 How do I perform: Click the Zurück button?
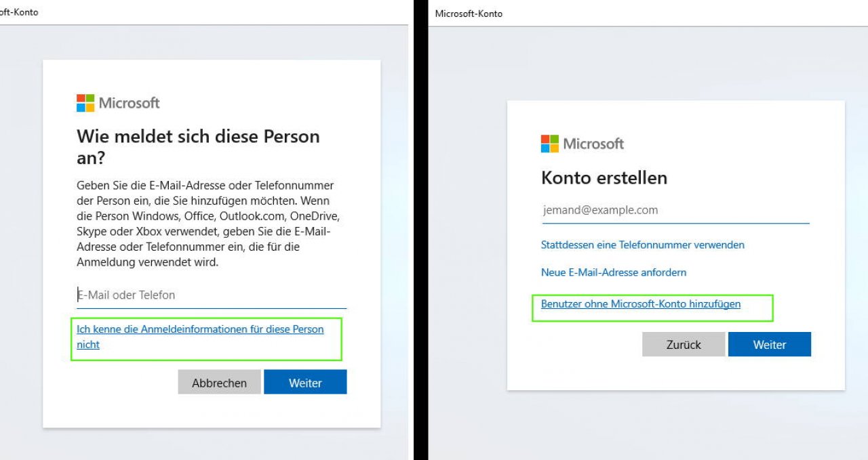684,344
